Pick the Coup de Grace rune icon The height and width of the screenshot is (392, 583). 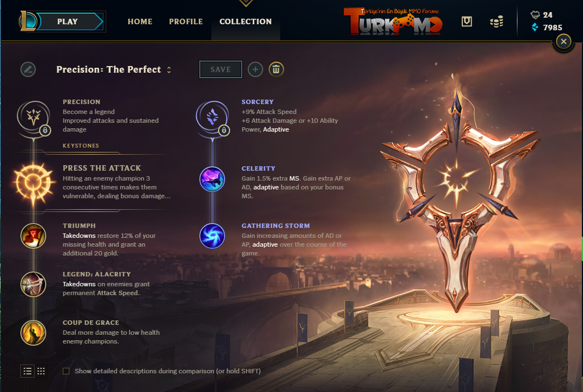coord(34,333)
